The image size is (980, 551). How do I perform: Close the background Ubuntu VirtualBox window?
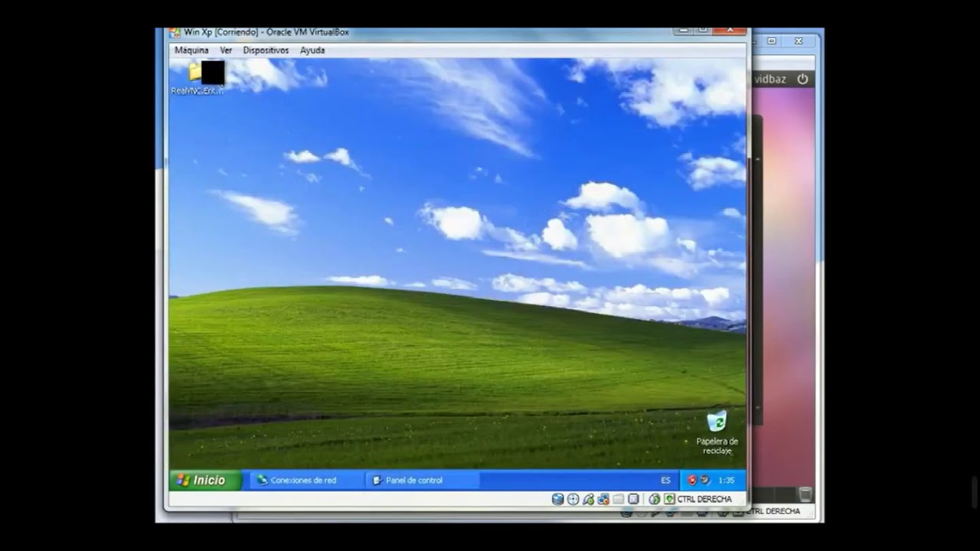tap(799, 41)
